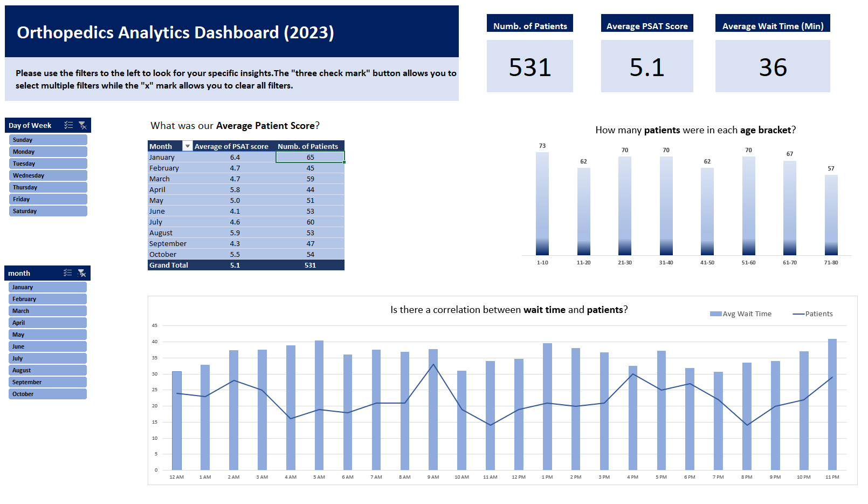Select August in month slicer
Image resolution: width=868 pixels, height=504 pixels.
point(47,370)
